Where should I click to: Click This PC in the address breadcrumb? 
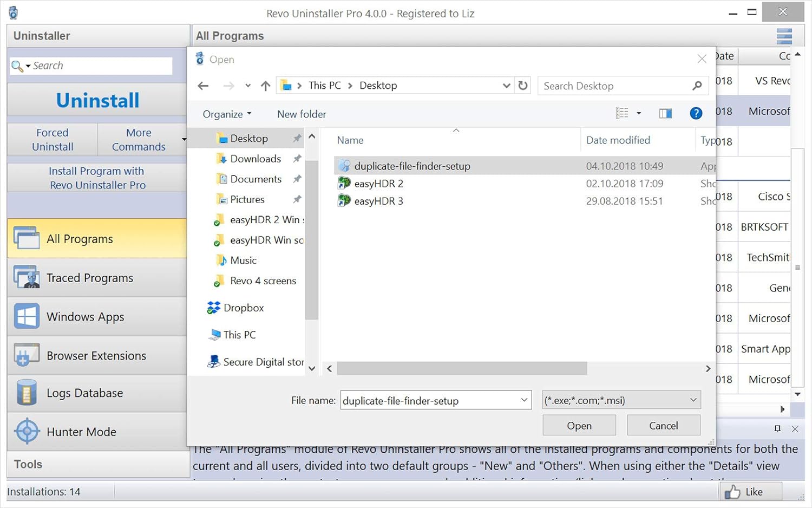click(325, 86)
